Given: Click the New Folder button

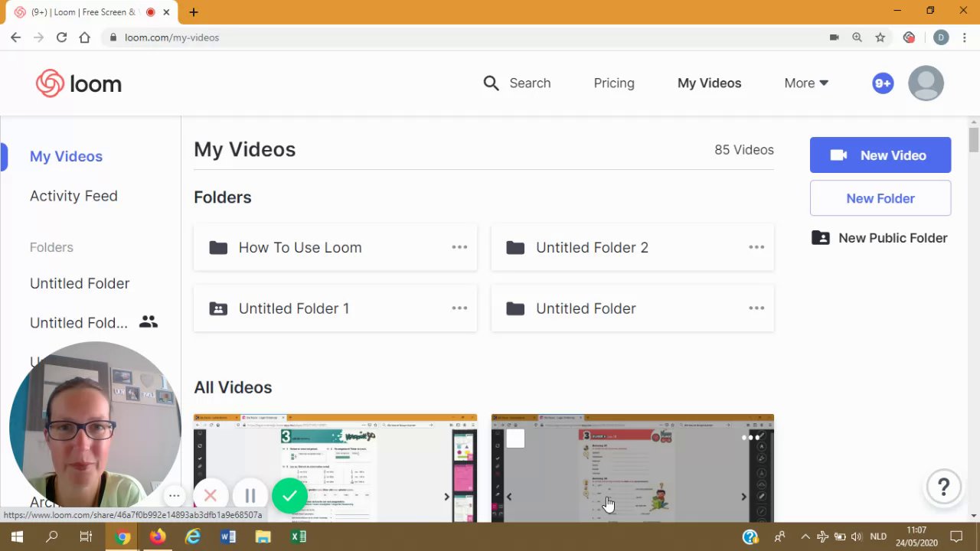Looking at the screenshot, I should point(880,198).
